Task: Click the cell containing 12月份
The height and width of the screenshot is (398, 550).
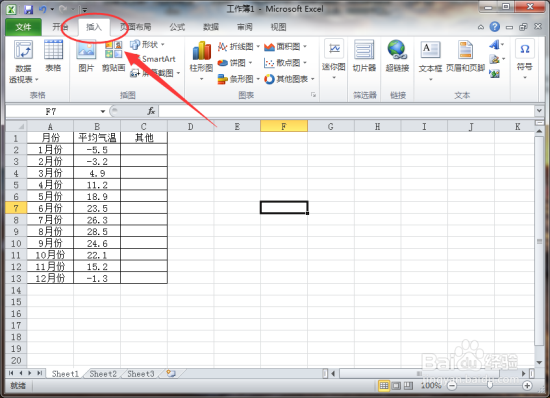Action: pyautogui.click(x=50, y=278)
